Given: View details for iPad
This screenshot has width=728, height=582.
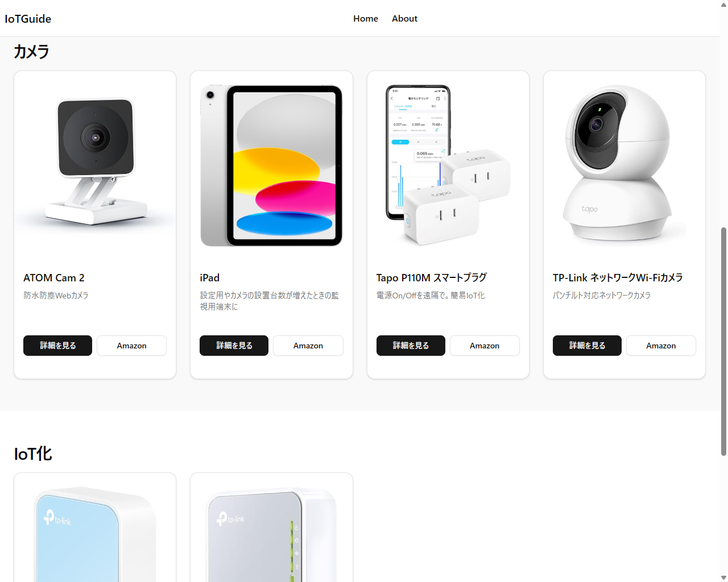Looking at the screenshot, I should click(x=234, y=346).
